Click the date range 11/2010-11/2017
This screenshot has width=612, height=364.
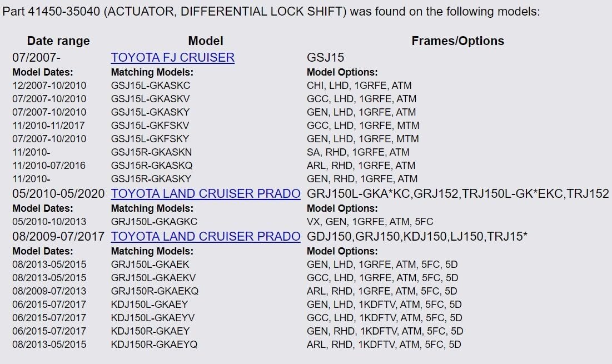[48, 126]
